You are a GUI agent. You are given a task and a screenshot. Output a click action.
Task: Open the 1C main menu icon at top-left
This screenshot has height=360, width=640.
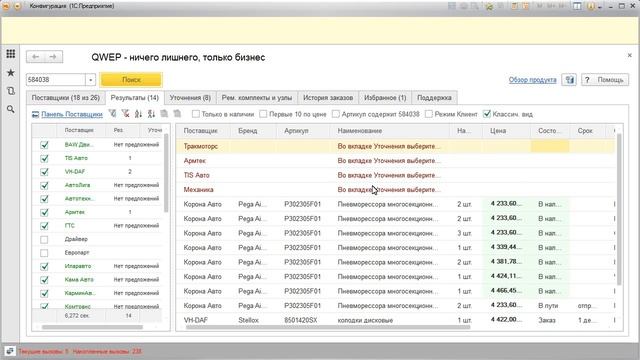6,6
